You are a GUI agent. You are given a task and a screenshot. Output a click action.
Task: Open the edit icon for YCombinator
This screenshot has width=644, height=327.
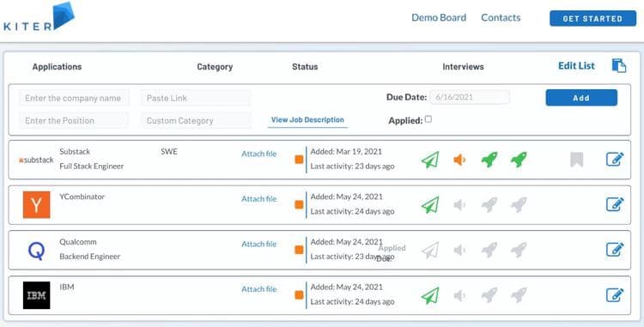pyautogui.click(x=615, y=204)
